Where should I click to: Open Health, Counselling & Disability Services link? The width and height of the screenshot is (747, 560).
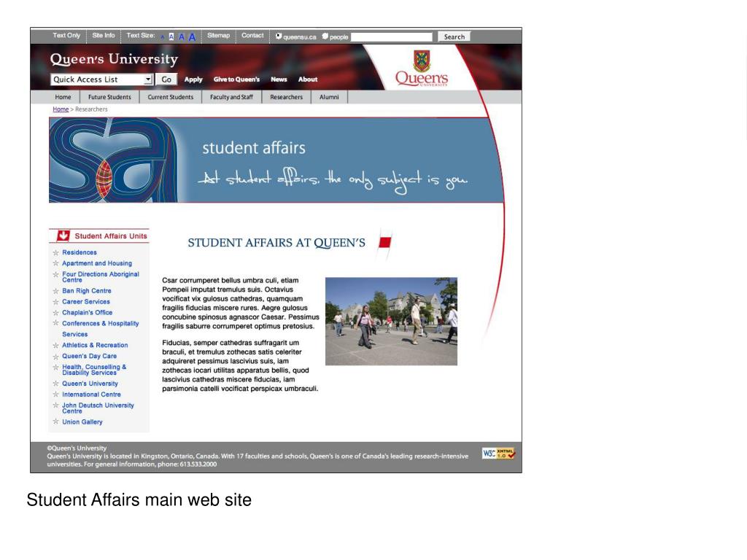[94, 370]
